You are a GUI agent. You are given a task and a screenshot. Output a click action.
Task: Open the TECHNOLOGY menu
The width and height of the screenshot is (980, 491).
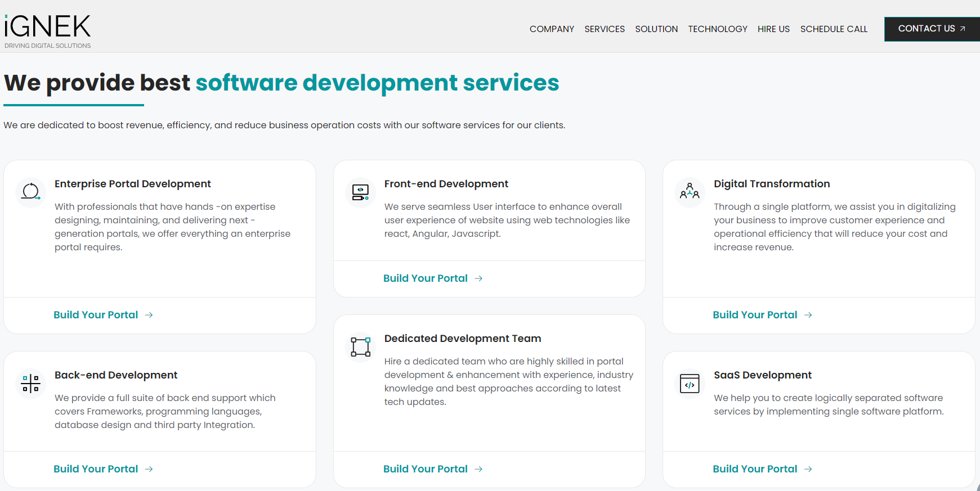coord(718,29)
